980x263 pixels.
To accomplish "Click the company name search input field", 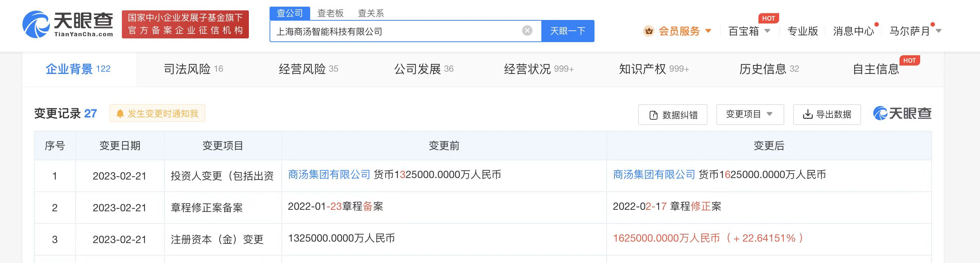I will pyautogui.click(x=395, y=31).
